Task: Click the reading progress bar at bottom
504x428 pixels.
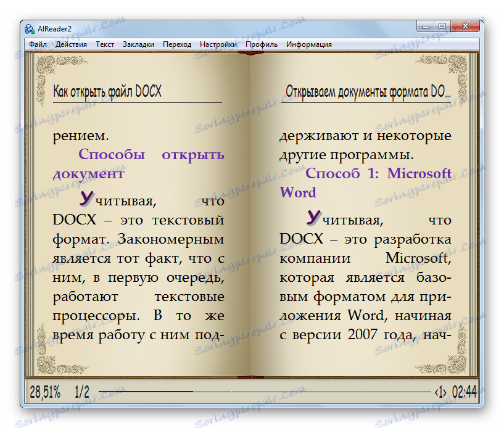Action: tap(265, 392)
